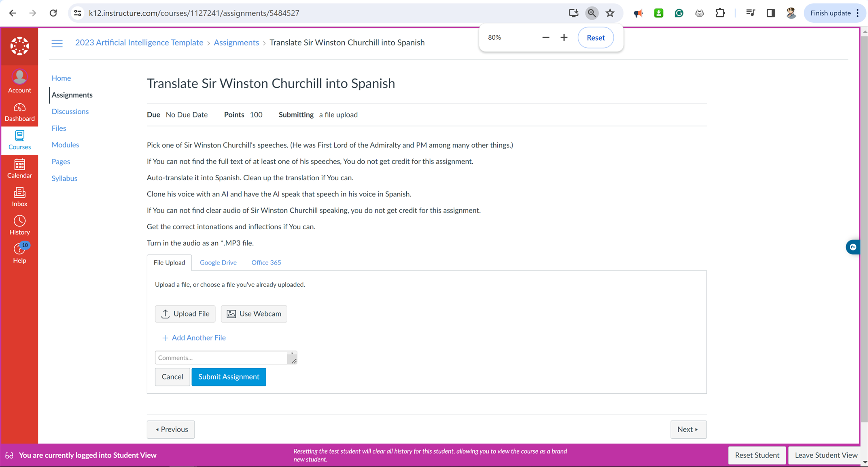Switch to the Office 365 tab
Viewport: 868px width, 467px height.
pos(266,262)
